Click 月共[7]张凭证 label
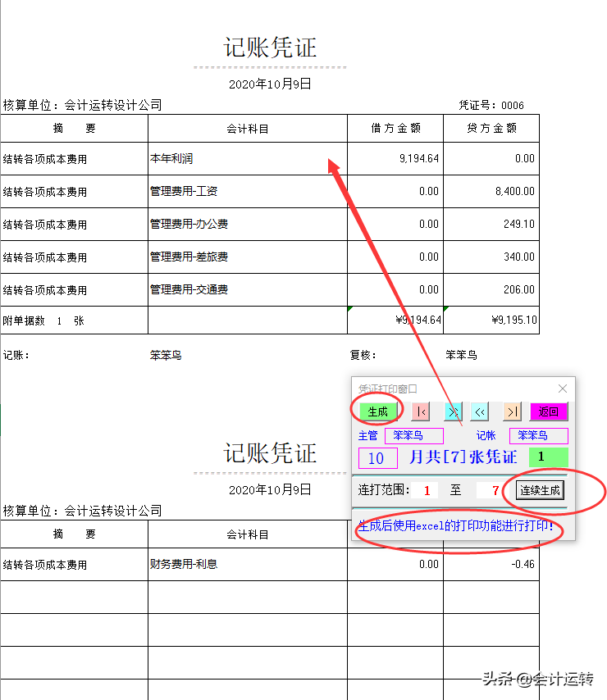 (463, 457)
